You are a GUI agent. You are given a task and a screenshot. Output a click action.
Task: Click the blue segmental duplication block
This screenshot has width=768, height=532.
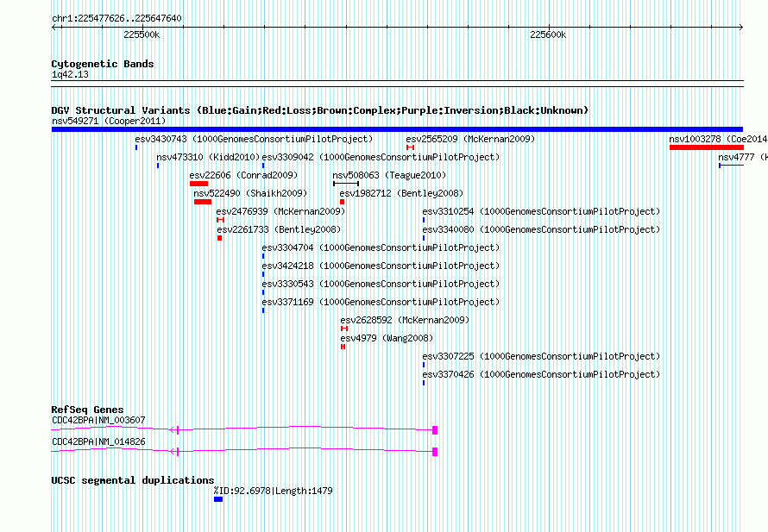pos(218,499)
